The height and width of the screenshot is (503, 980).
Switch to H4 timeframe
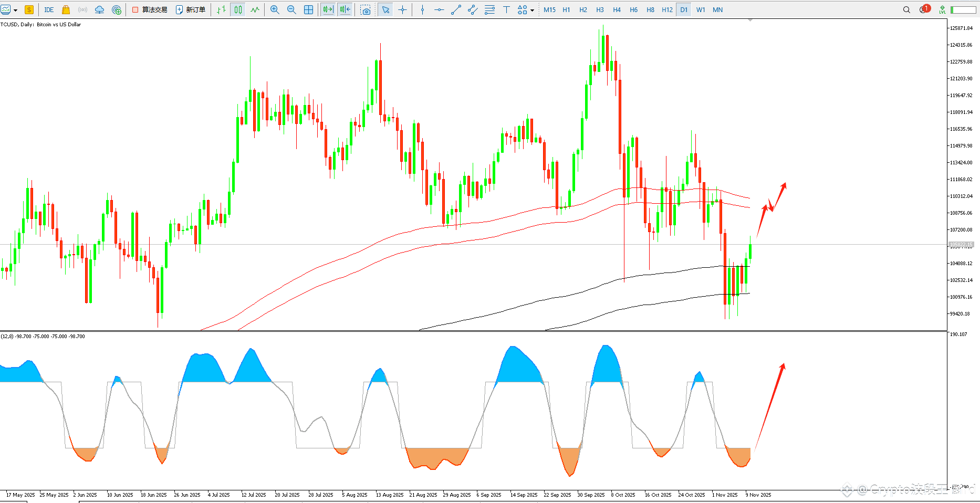(617, 9)
